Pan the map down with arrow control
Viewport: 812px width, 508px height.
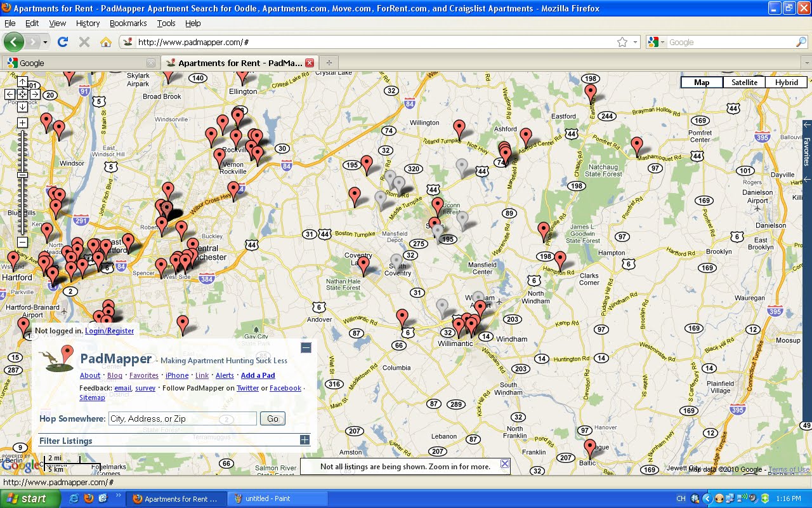click(x=22, y=107)
